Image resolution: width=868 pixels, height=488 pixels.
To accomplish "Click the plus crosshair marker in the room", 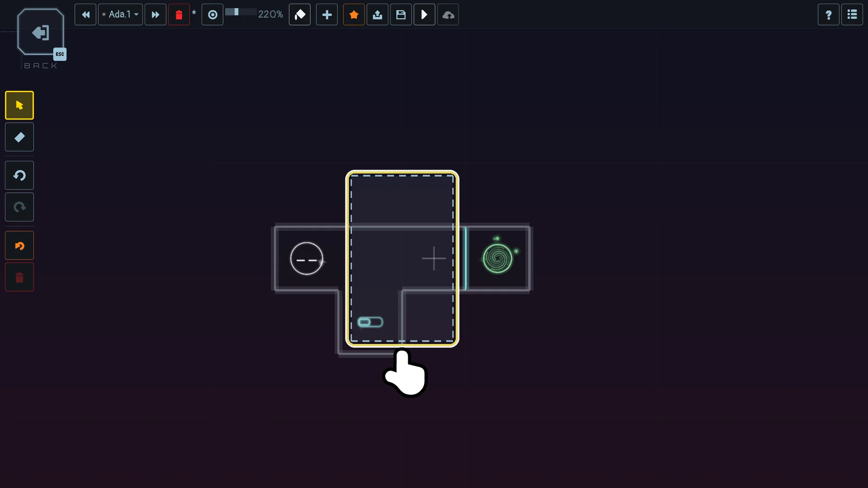I will (434, 258).
